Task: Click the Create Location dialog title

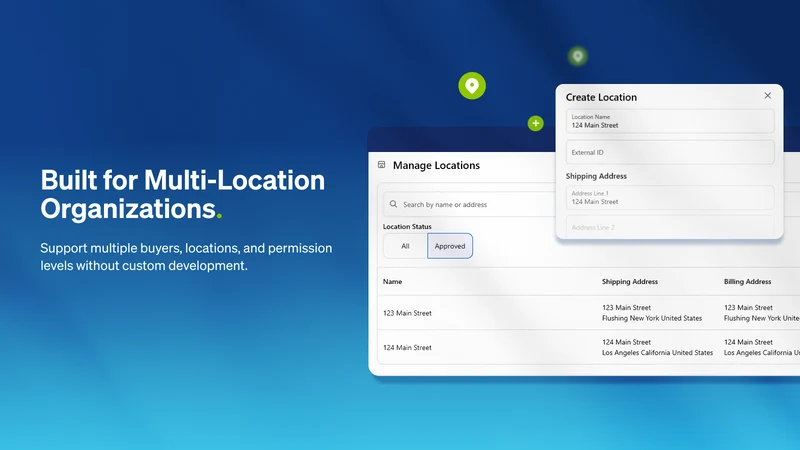Action: pyautogui.click(x=601, y=97)
